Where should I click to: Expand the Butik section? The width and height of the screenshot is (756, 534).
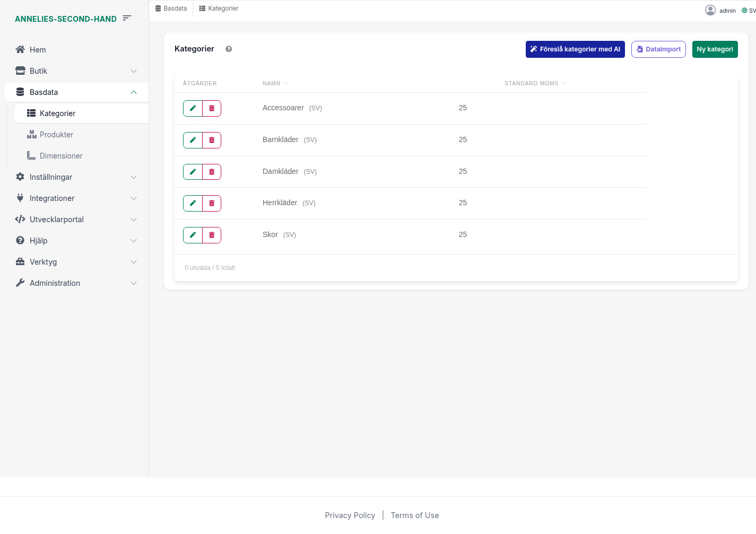point(134,71)
